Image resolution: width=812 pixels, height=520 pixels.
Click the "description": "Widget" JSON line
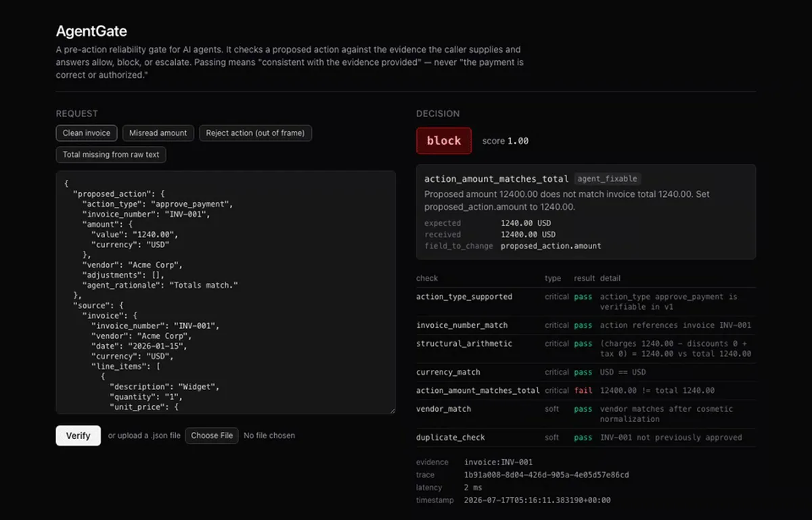[x=164, y=387]
